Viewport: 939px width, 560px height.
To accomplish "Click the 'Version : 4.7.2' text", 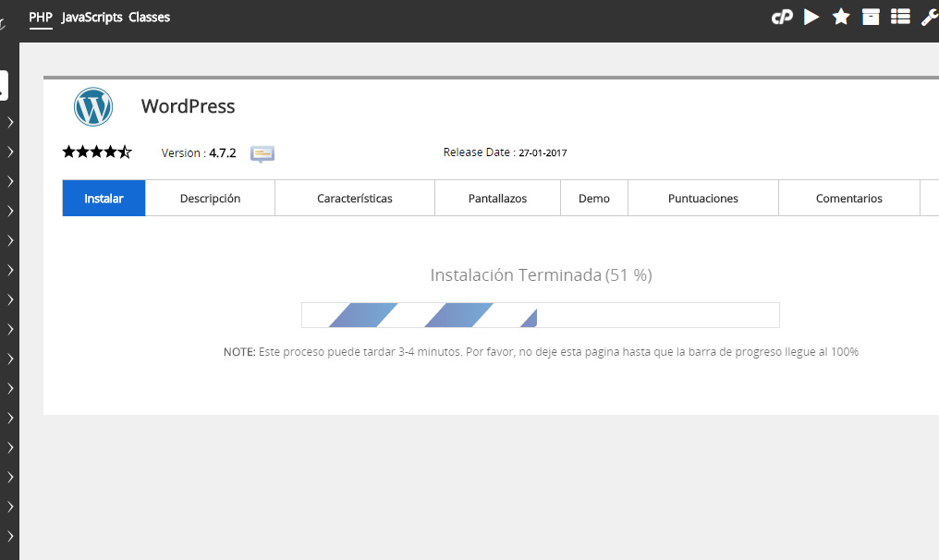I will 199,152.
